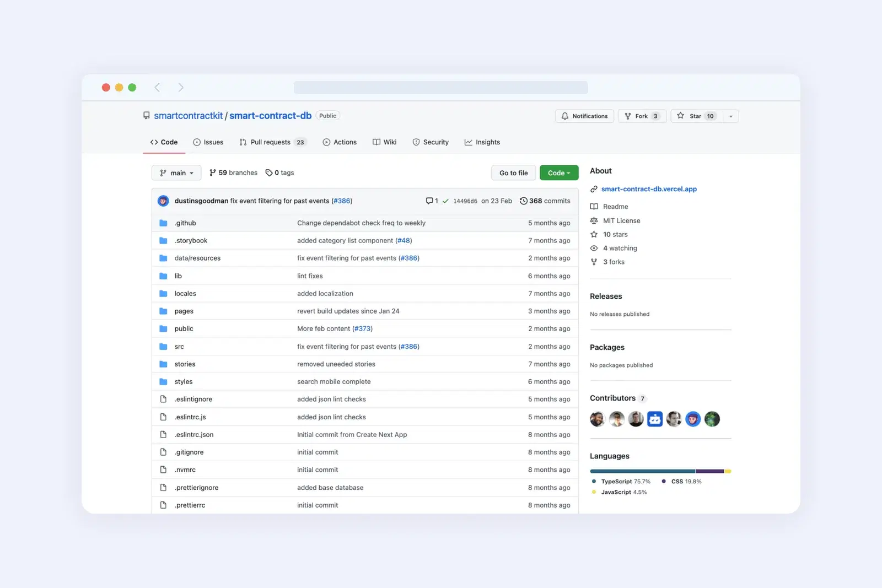
Task: Click the TypeScript segment of language bar
Action: tap(643, 472)
